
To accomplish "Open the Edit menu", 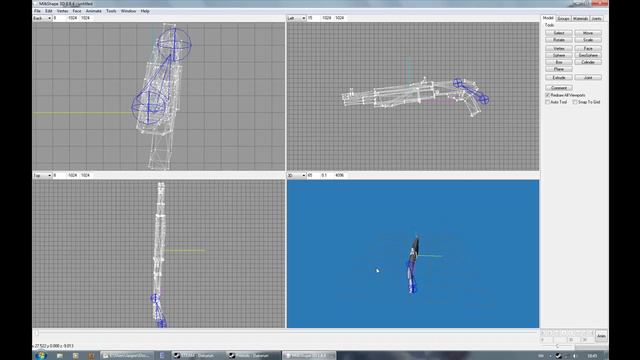I will coord(49,11).
